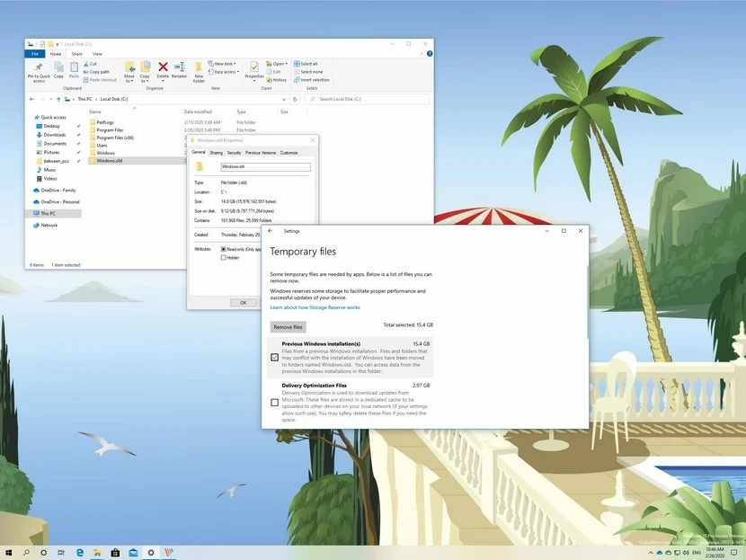Uncheck Previous Windows installation(s) checkbox

[x=274, y=357]
